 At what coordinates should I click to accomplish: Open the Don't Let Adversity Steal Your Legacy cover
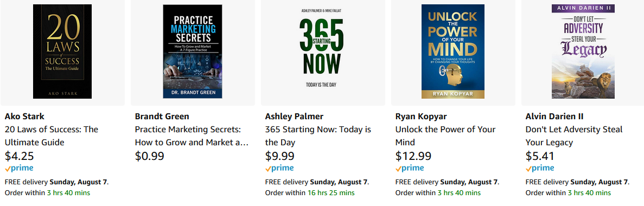583,51
